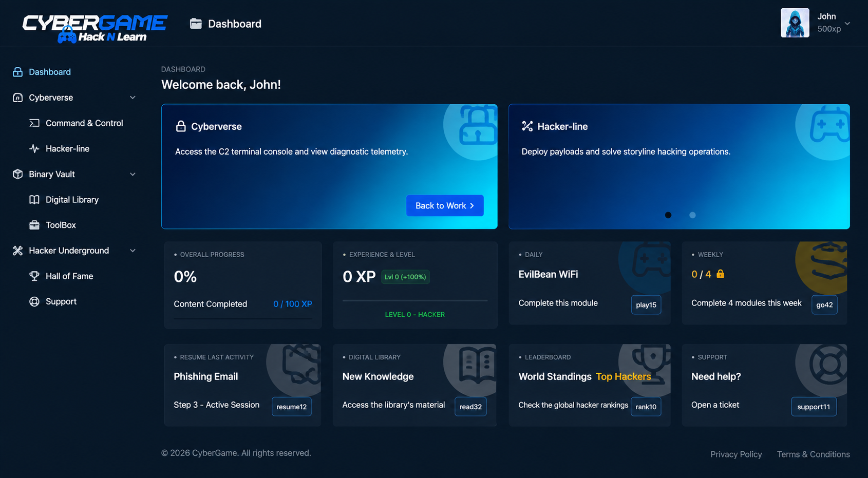The height and width of the screenshot is (478, 868).
Task: Collapse the Hacker Underground section chevron
Action: pyautogui.click(x=133, y=251)
